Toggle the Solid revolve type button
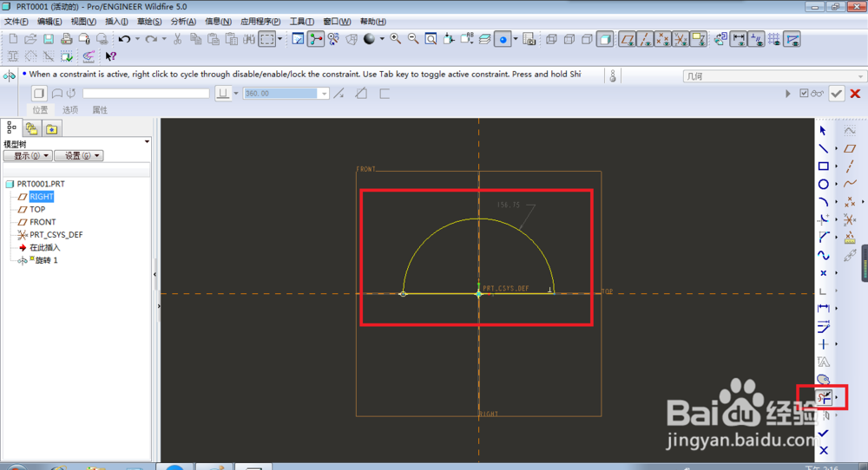This screenshot has width=868, height=470. tap(39, 94)
